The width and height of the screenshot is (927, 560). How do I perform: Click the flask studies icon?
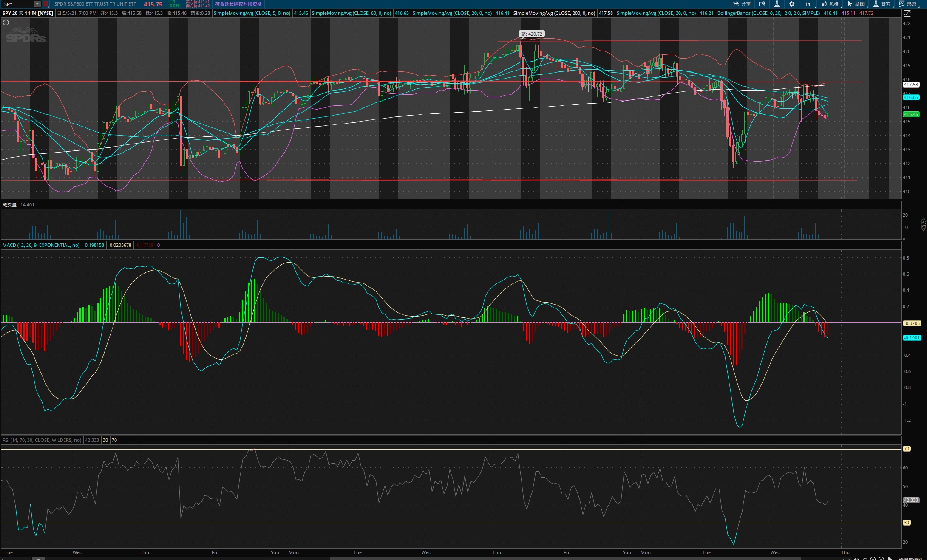777,4
